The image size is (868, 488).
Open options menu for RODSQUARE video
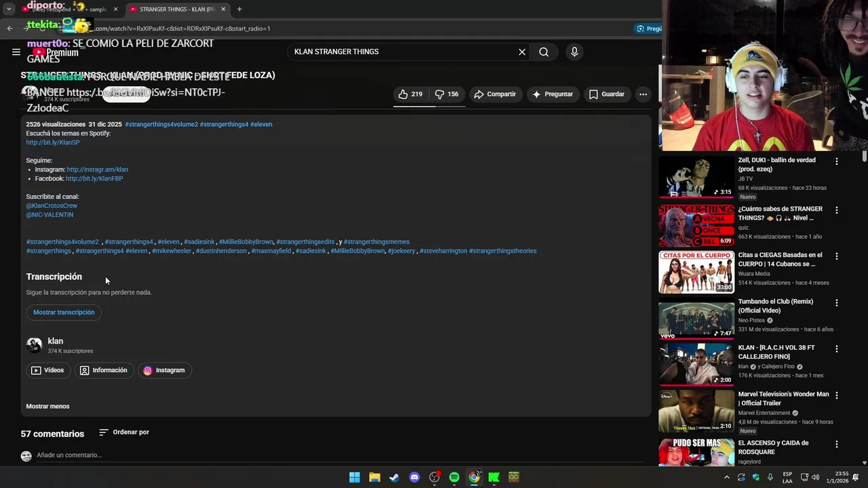837,444
